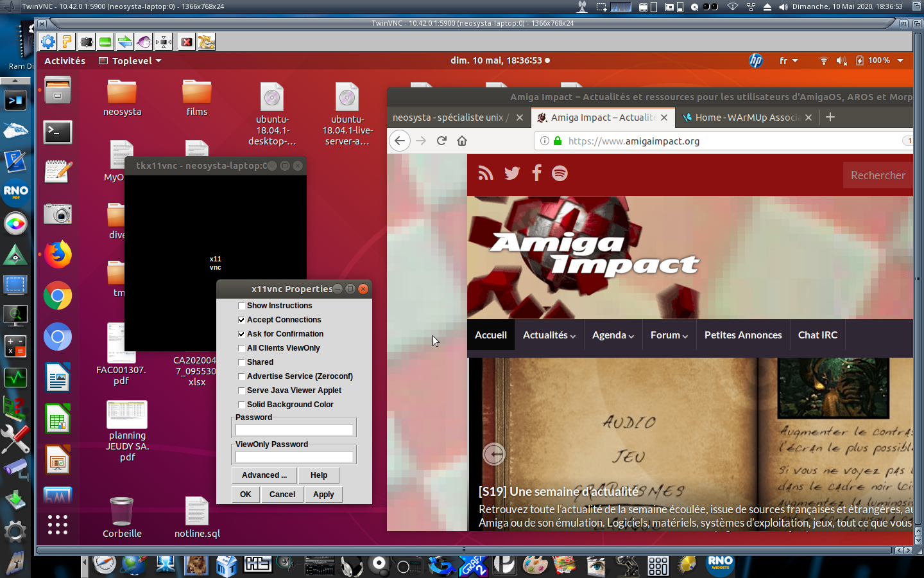Open a new browser tab
924x578 pixels.
tap(830, 117)
